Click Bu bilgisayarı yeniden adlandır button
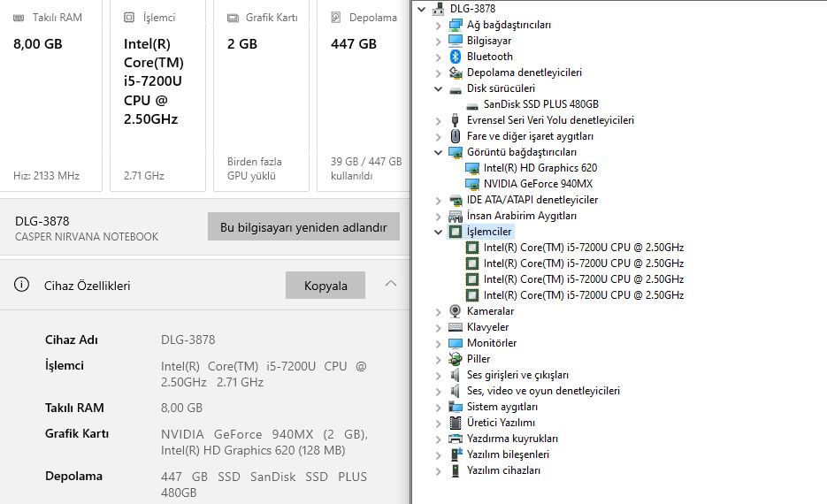Viewport: 827px width, 504px height. coord(303,226)
